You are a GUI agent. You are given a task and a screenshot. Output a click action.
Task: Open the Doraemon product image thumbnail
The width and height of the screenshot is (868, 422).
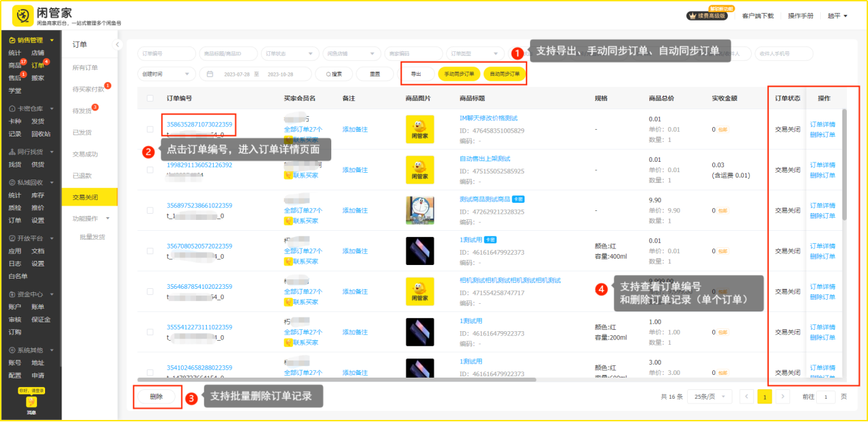tap(419, 210)
